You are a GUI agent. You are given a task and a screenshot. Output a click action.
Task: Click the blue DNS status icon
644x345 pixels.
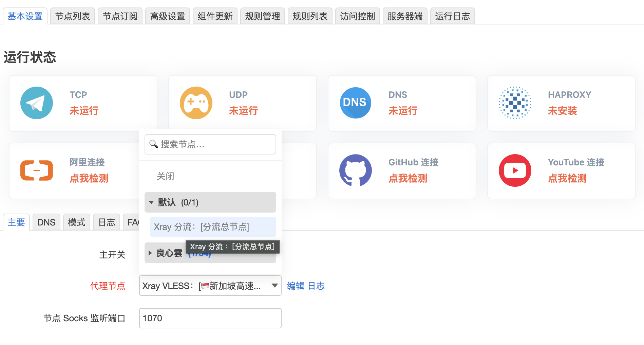coord(356,103)
